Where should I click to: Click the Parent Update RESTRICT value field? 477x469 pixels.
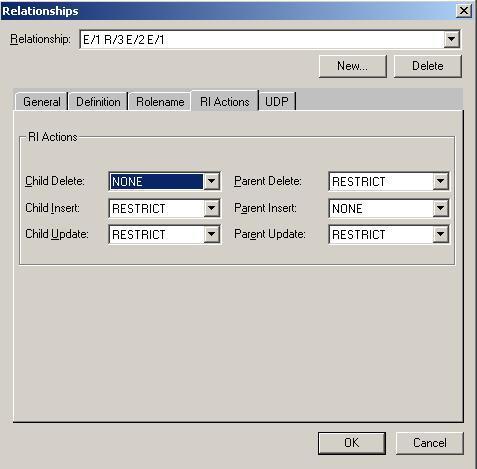click(381, 234)
